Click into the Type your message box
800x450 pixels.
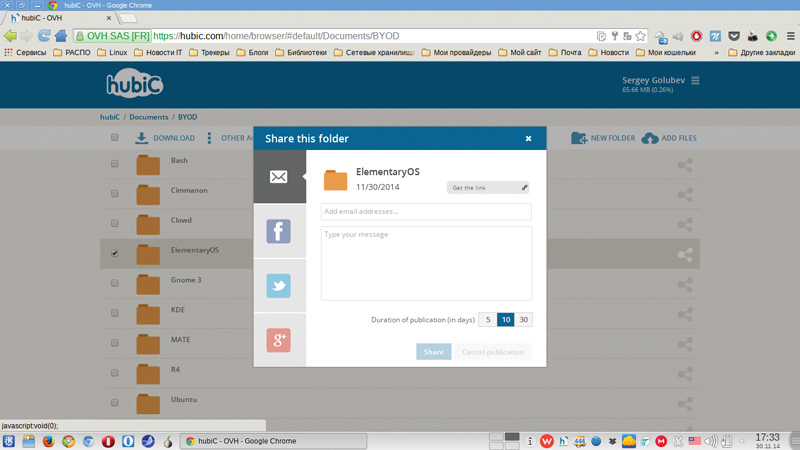click(426, 263)
